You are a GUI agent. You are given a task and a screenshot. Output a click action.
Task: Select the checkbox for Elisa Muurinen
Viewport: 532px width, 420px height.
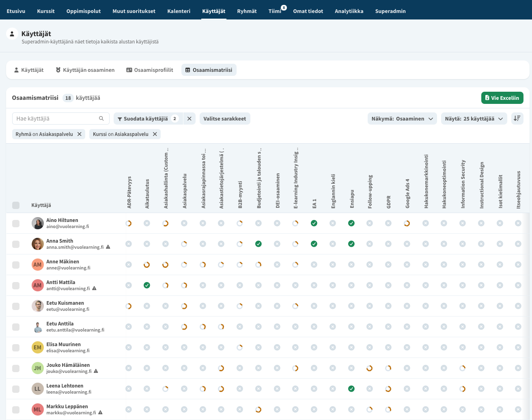(16, 347)
